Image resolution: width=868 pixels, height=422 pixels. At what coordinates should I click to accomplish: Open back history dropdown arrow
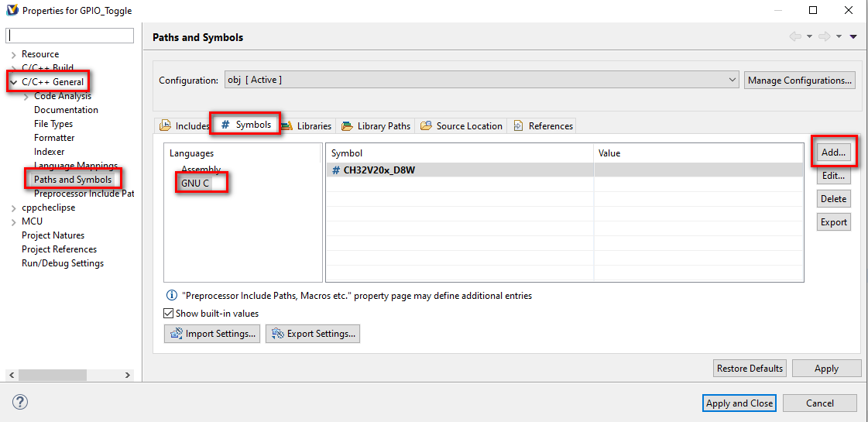[809, 36]
